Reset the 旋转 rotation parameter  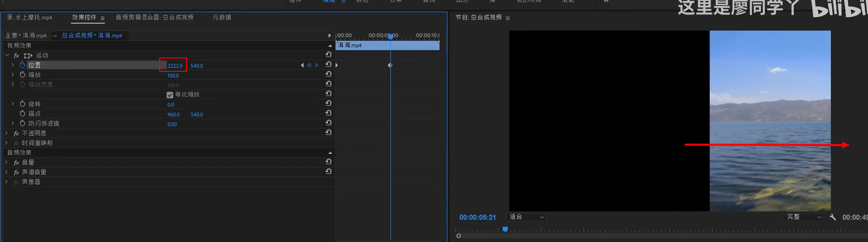[329, 103]
